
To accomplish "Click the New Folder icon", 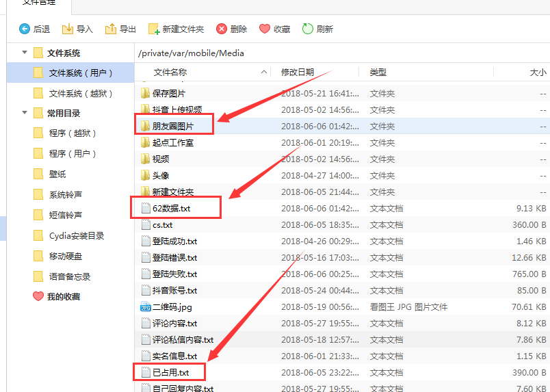I will (x=154, y=29).
